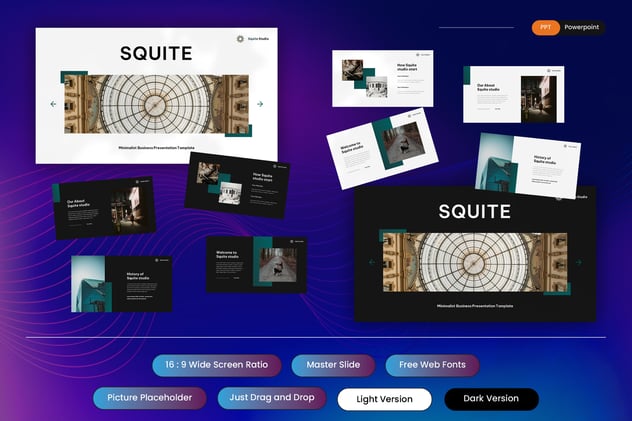Click the Picture Placeholder badge
The image size is (632, 421).
[x=150, y=398]
